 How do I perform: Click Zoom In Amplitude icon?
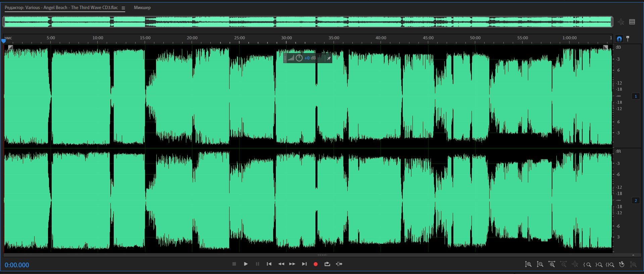(528, 265)
